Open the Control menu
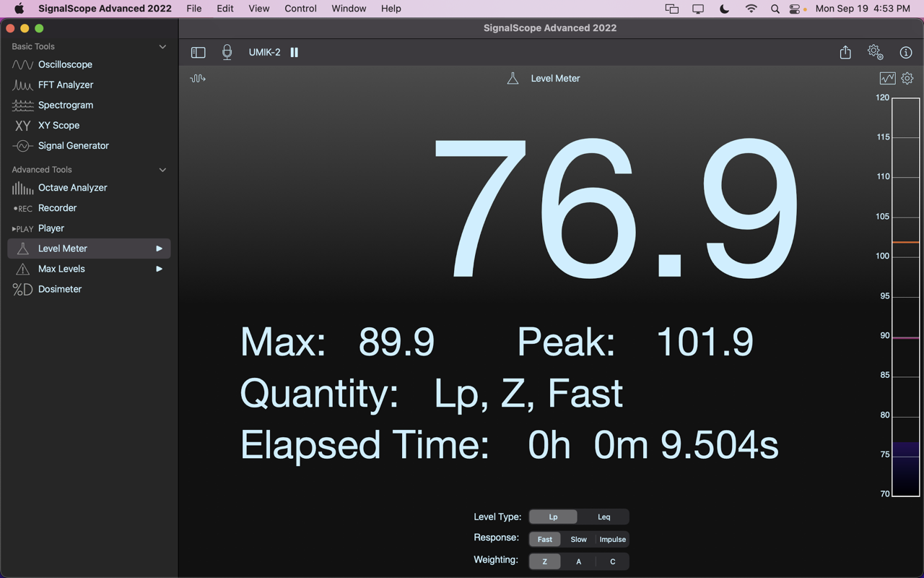Screen dimensions: 924x578 pos(300,9)
